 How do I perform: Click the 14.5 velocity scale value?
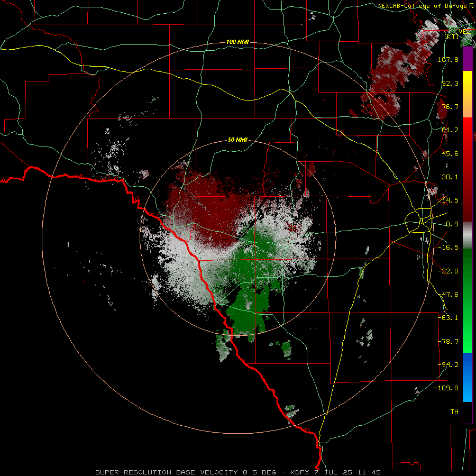450,200
